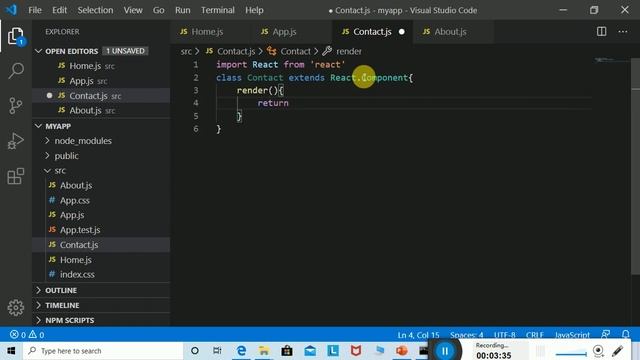Open the Source Control view
This screenshot has height=360, width=640.
[16, 106]
